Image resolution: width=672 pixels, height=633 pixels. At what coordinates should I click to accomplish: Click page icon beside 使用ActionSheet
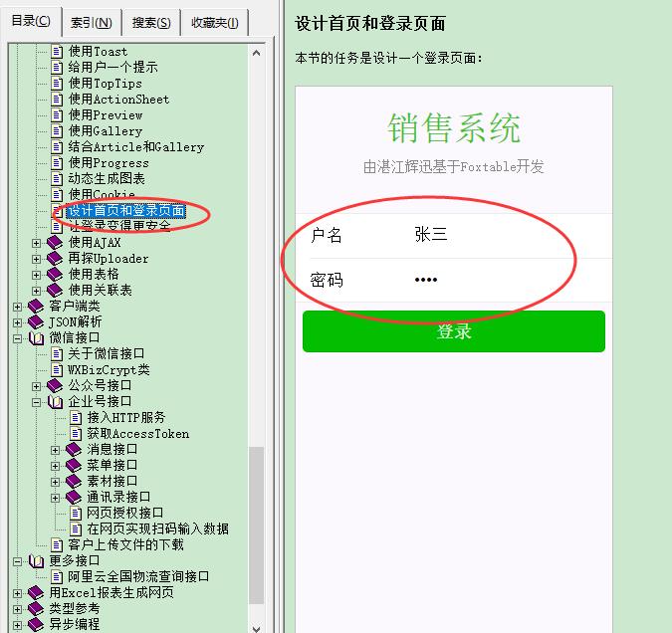(57, 99)
